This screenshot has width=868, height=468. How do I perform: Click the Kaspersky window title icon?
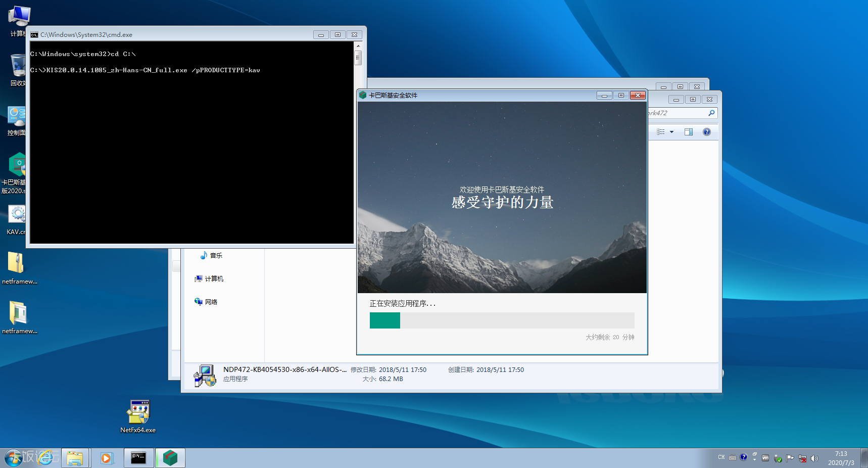click(362, 95)
